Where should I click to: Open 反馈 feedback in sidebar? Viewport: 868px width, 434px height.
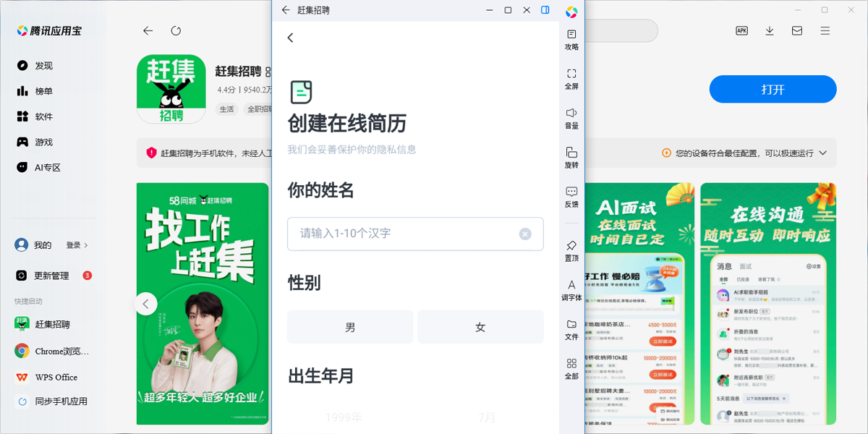click(x=571, y=197)
